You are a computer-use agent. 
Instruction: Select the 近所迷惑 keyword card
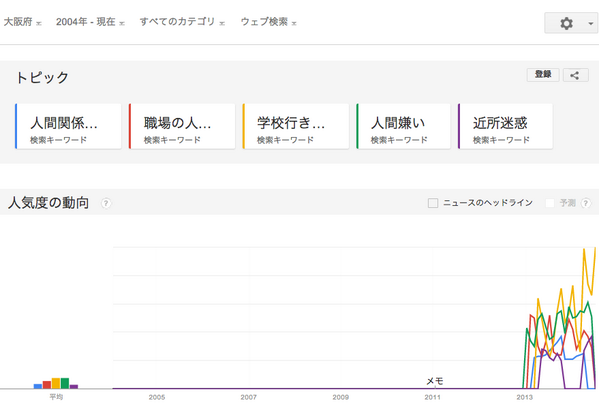[505, 126]
